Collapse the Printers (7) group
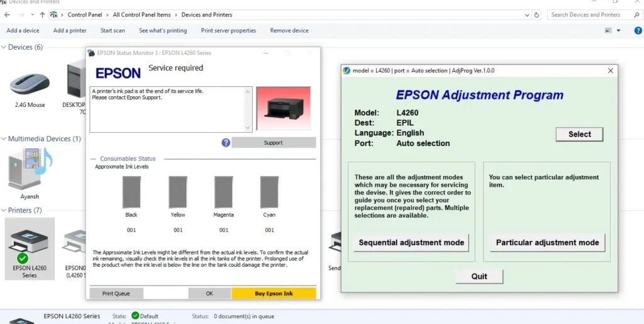The image size is (644, 324). click(4, 210)
